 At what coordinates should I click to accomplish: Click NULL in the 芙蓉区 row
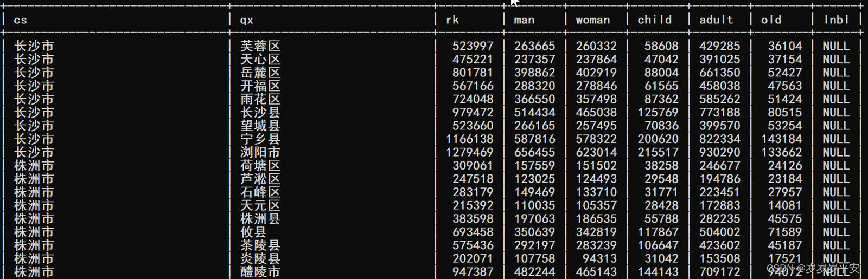coord(836,46)
